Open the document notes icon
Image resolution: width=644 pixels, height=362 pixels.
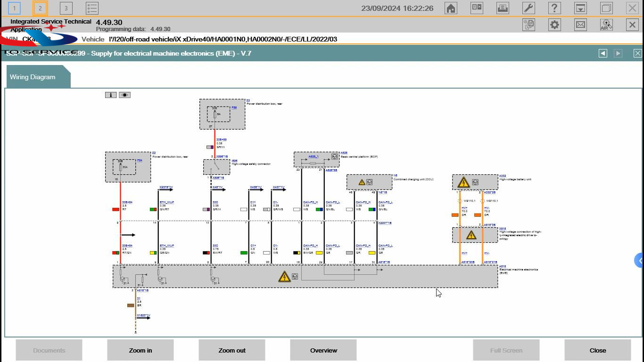(x=528, y=25)
